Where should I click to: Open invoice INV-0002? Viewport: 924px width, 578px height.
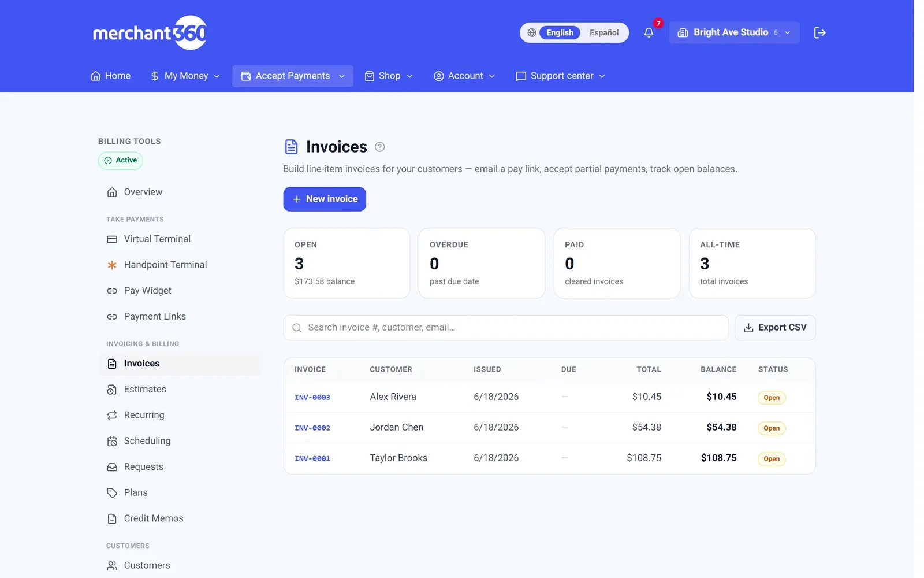[x=312, y=428]
